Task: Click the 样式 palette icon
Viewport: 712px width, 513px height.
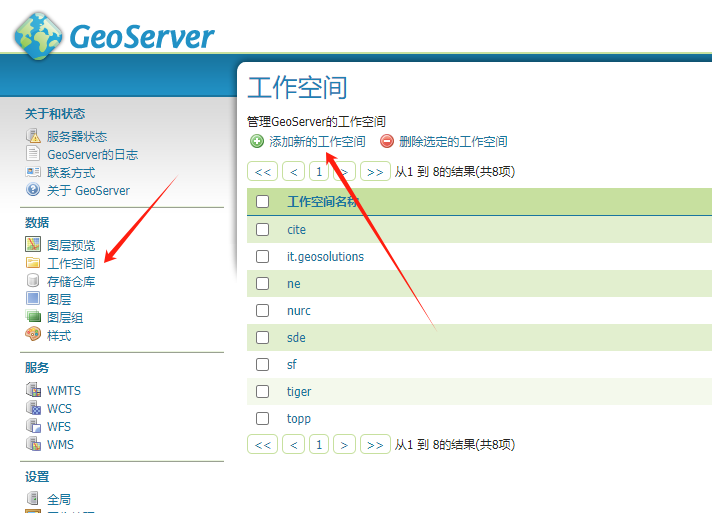Action: [x=33, y=334]
